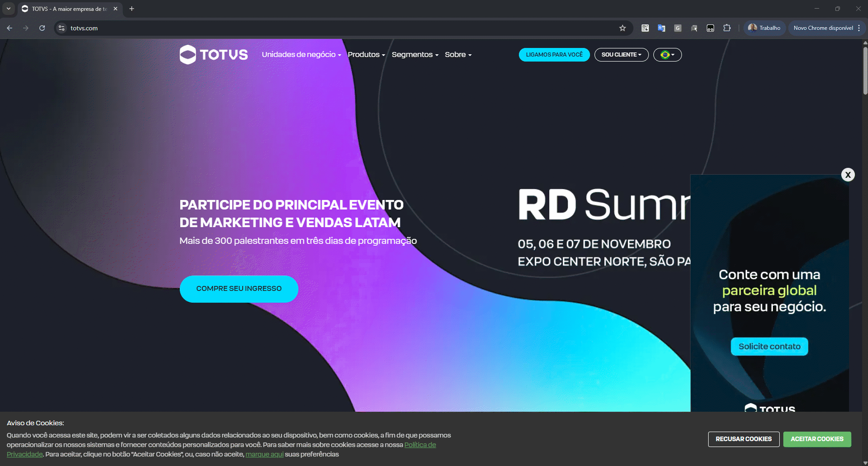The image size is (868, 466).
Task: Open a new browser tab
Action: coord(132,9)
